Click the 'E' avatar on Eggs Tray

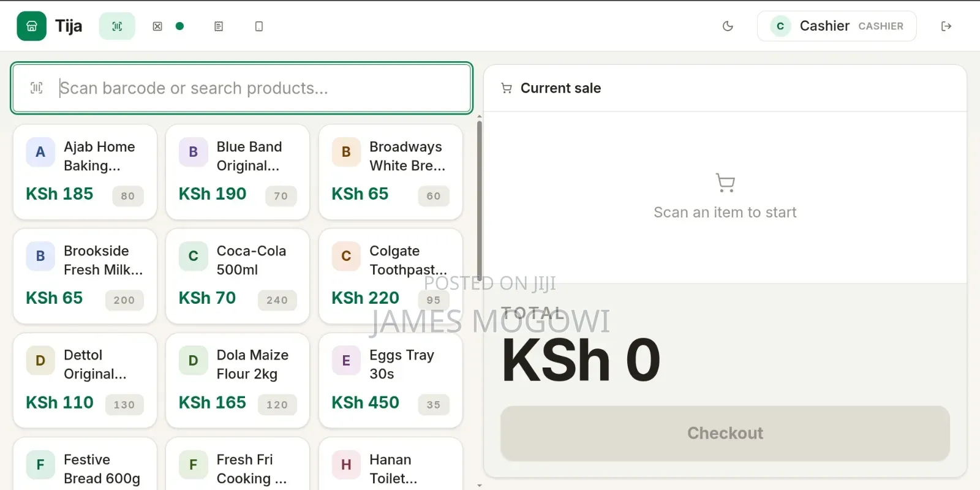(x=346, y=361)
